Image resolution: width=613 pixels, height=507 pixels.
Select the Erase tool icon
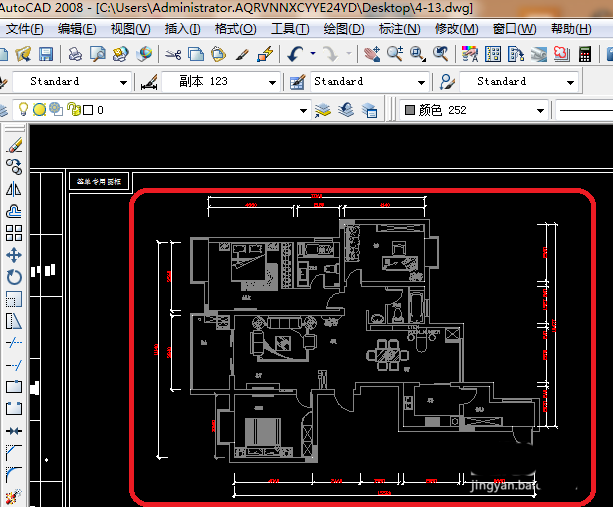pyautogui.click(x=14, y=145)
